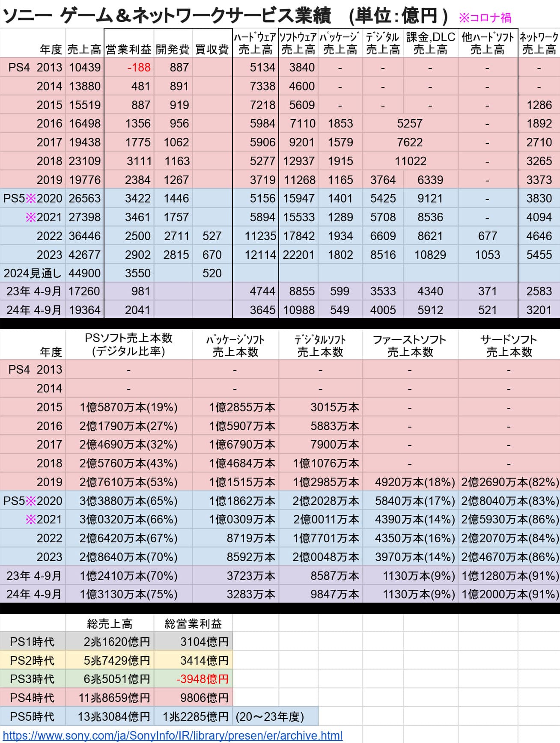Select the 2022 acquisition cost 527
The image size is (560, 743).
coord(212,236)
